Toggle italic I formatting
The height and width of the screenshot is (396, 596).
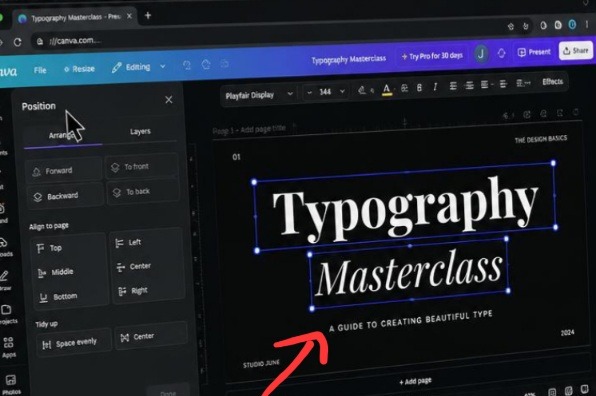[x=435, y=87]
